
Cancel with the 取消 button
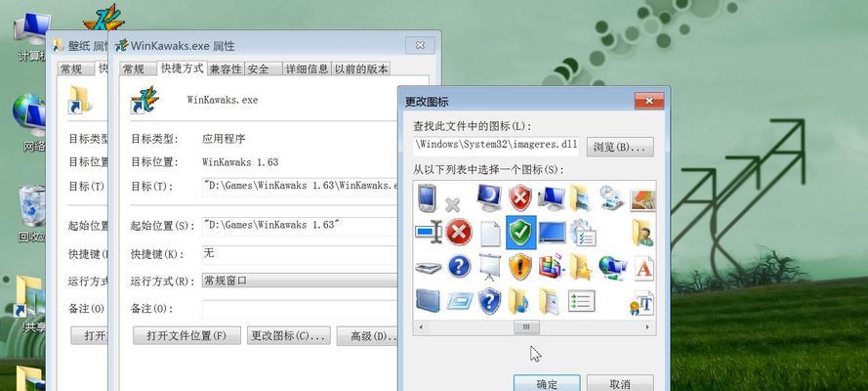[x=620, y=384]
